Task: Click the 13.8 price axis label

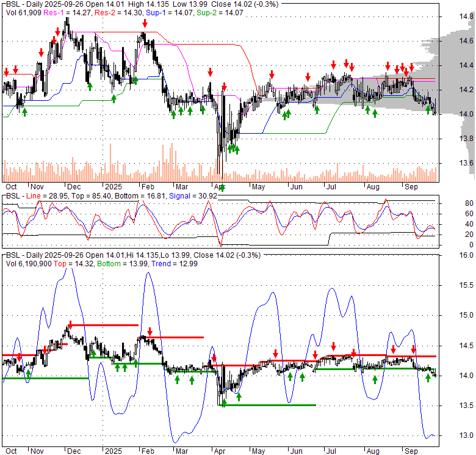Action: point(466,139)
